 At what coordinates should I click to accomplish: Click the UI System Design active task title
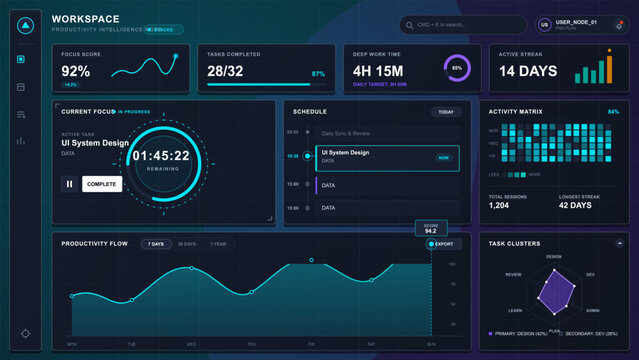coord(95,143)
